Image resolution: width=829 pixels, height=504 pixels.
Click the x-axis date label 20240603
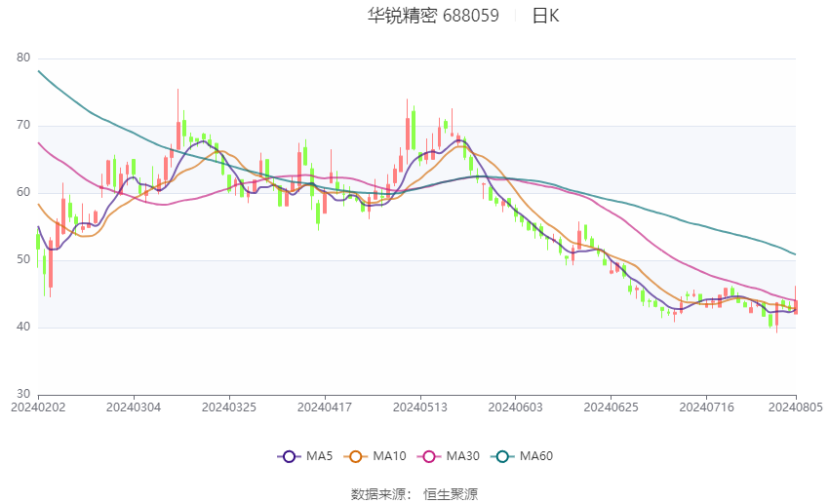point(515,407)
